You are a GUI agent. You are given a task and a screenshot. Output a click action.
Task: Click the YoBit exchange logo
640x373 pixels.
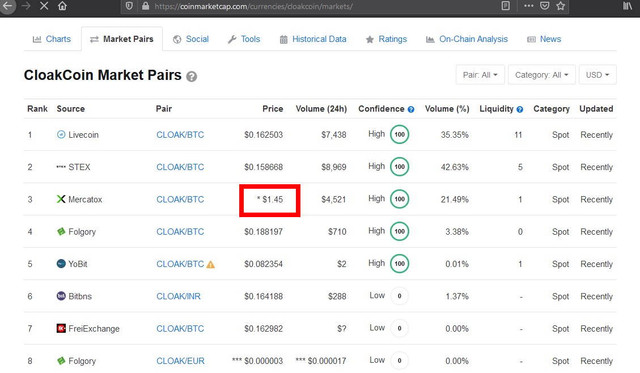(x=61, y=264)
